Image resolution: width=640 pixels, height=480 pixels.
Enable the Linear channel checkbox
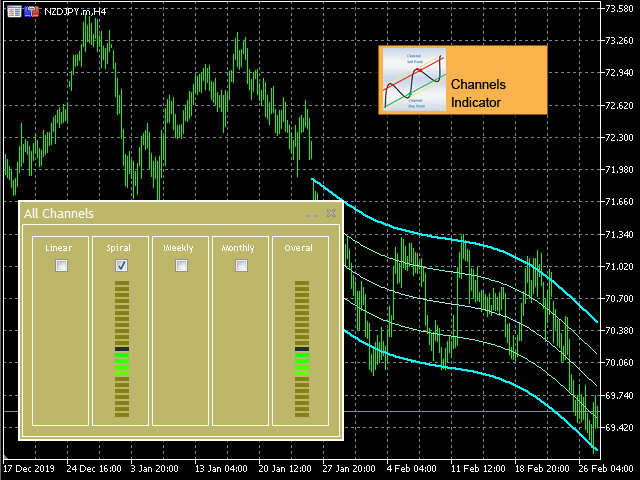[61, 266]
